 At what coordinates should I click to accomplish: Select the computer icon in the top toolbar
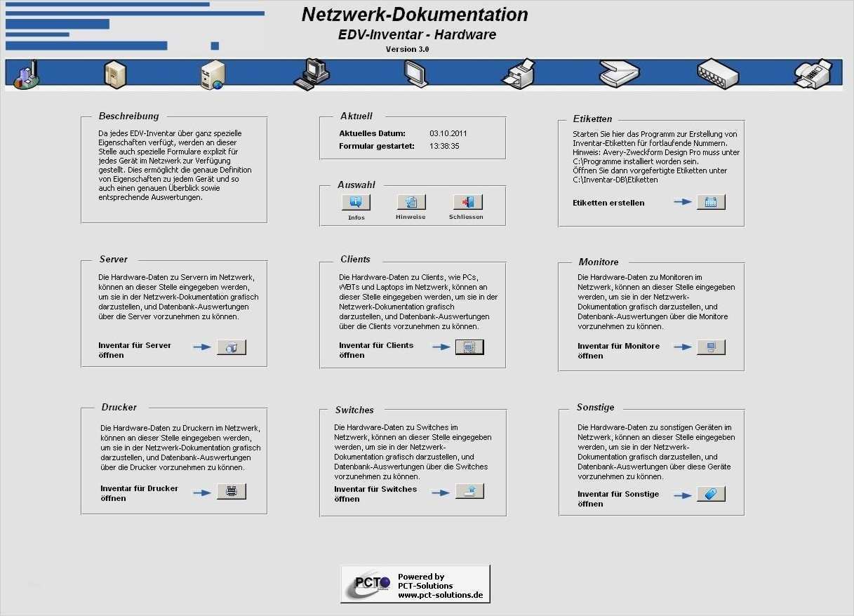311,73
